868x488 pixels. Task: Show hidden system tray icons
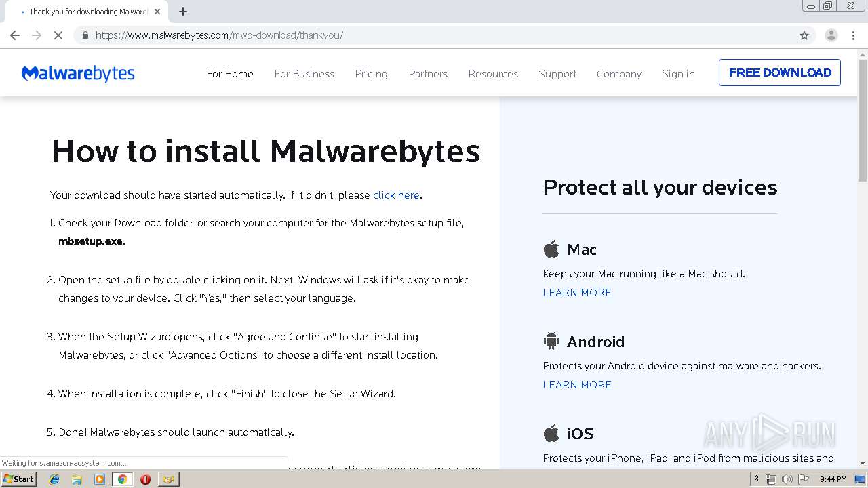pos(756,479)
